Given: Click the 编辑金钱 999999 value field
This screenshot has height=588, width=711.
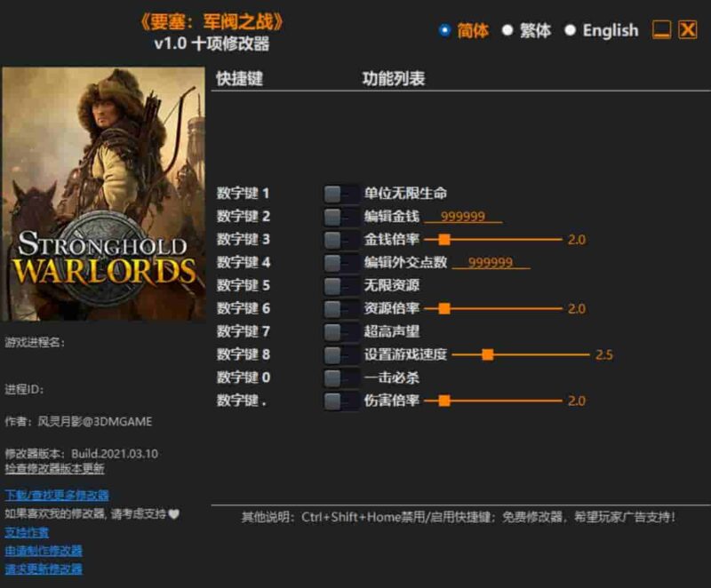Looking at the screenshot, I should [463, 217].
